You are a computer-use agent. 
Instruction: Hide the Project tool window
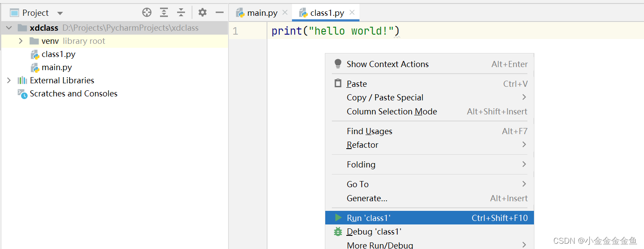[220, 13]
